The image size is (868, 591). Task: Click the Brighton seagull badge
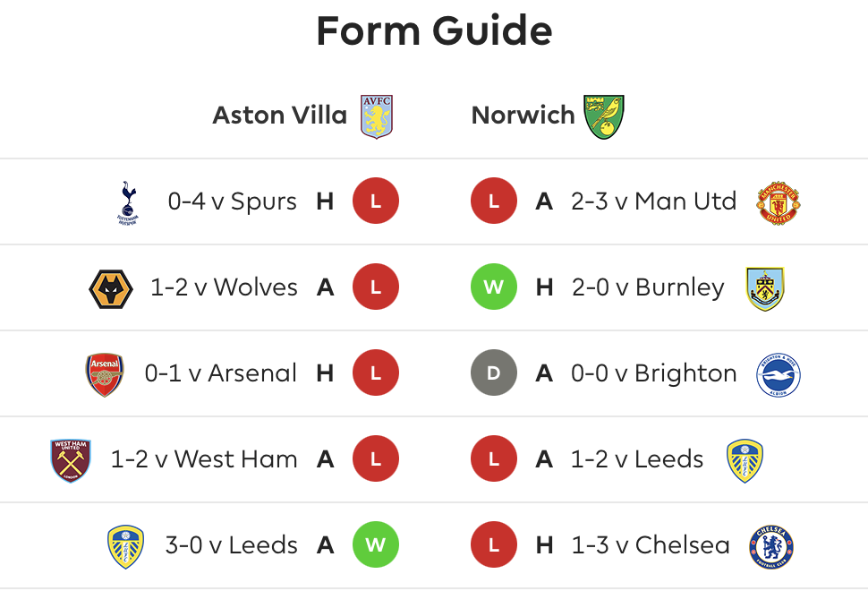(x=778, y=375)
